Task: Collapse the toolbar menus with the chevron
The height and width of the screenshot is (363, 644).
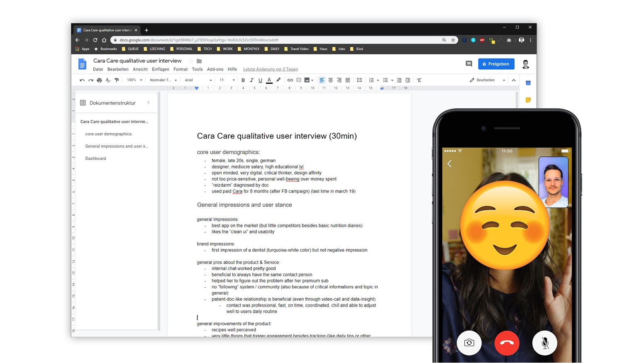Action: coord(514,80)
